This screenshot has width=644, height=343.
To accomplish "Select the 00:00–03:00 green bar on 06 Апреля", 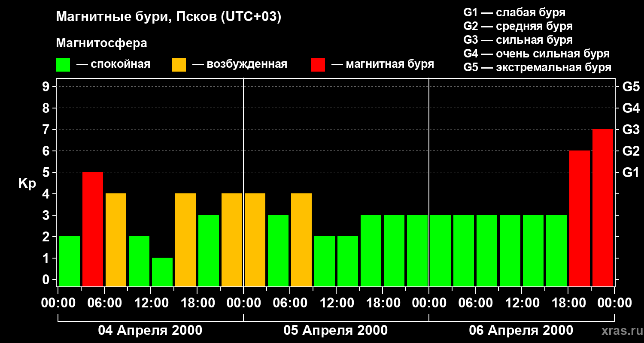I will point(440,250).
